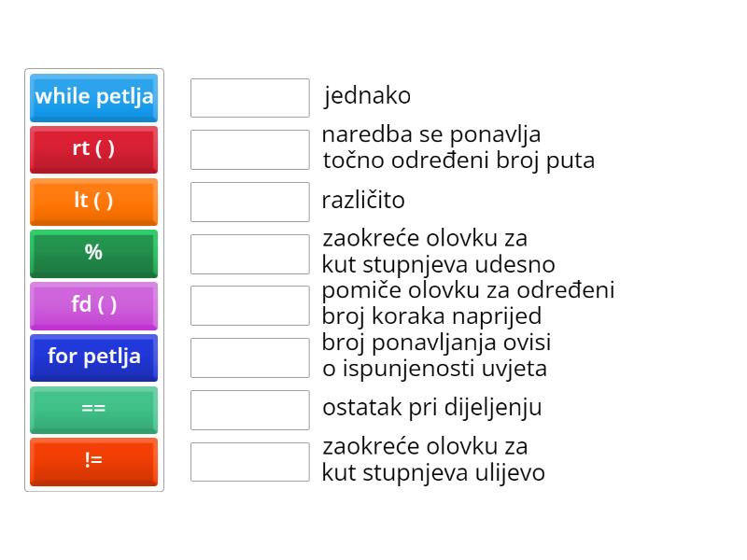Pick the orange-red '!=' tile
The height and width of the screenshot is (560, 747).
pyautogui.click(x=93, y=461)
